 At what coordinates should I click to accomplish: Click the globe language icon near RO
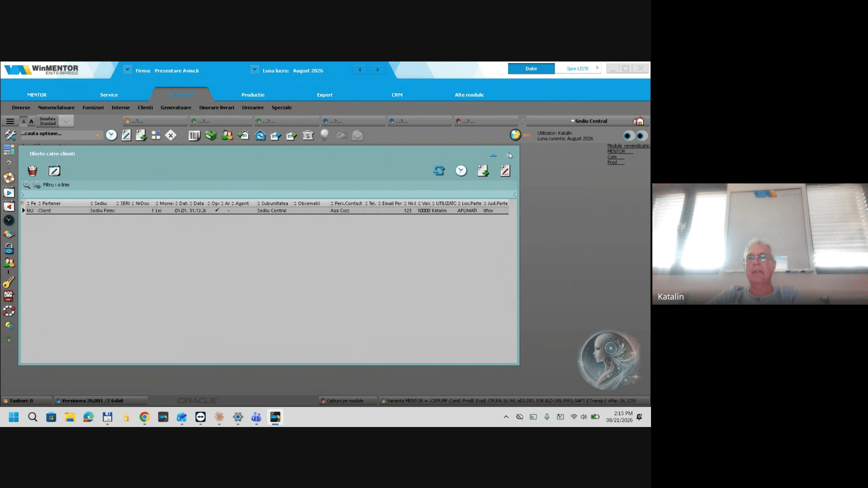click(515, 135)
